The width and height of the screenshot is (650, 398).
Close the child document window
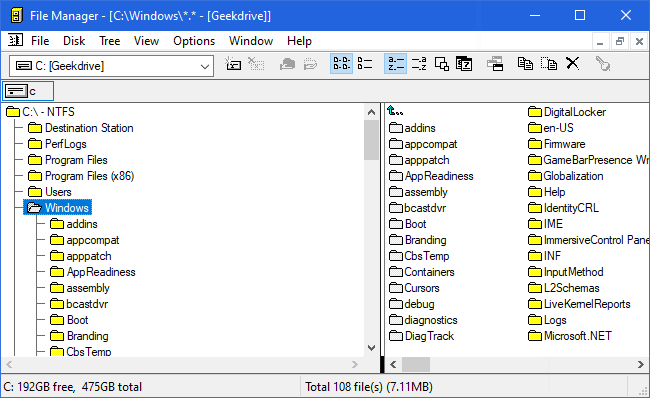click(639, 41)
